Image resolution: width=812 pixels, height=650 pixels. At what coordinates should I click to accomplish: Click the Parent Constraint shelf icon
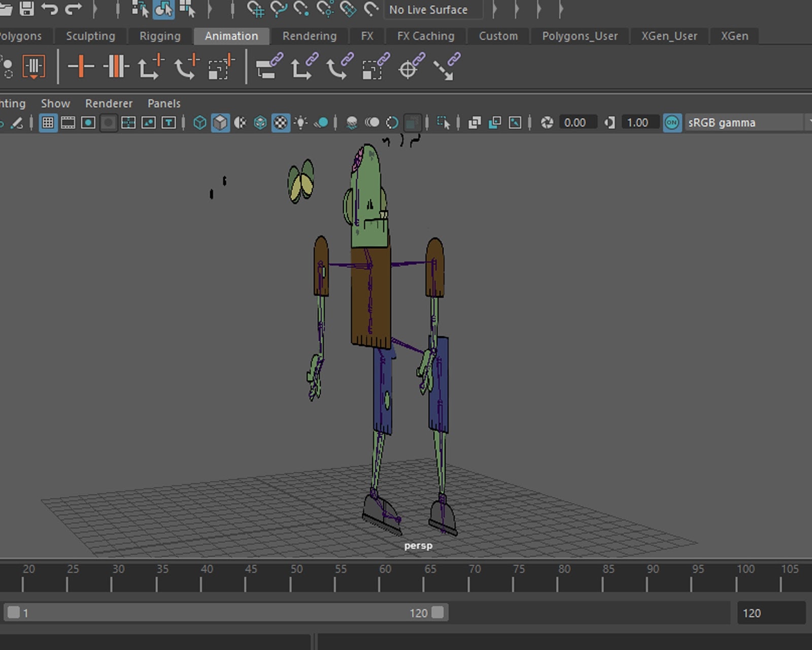click(268, 67)
